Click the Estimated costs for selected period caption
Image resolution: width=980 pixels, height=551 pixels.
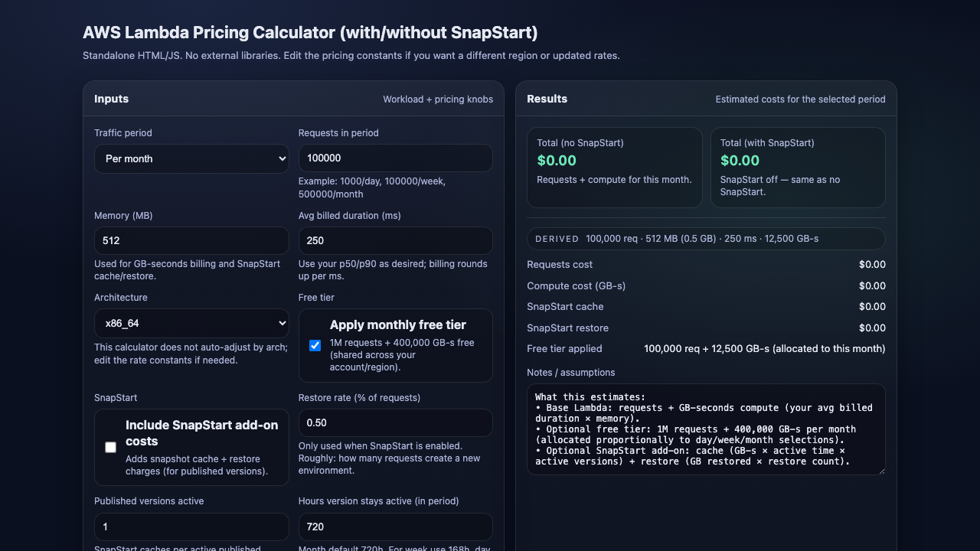(x=801, y=99)
